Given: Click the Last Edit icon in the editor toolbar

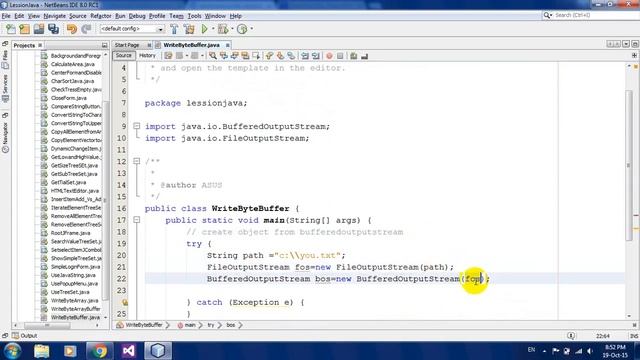Looking at the screenshot, I should click(168, 56).
